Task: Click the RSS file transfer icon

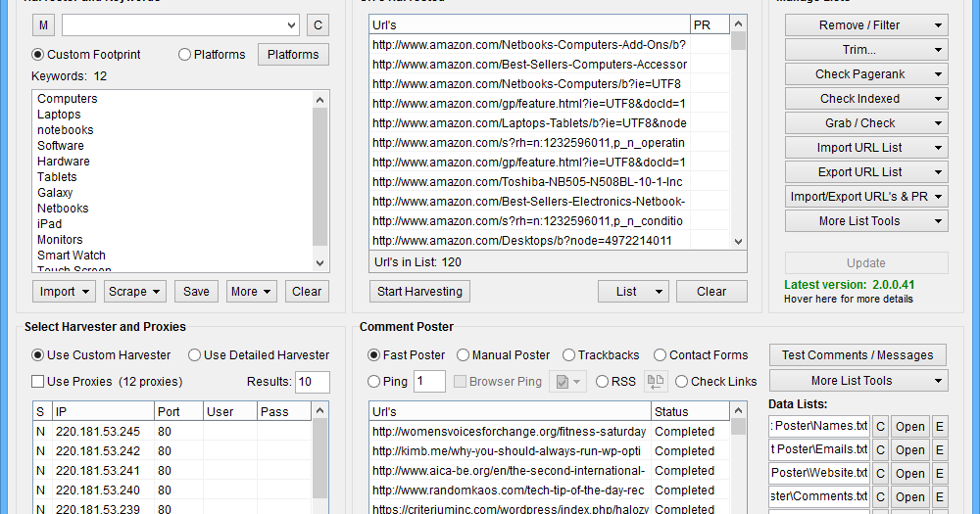Action: (656, 381)
